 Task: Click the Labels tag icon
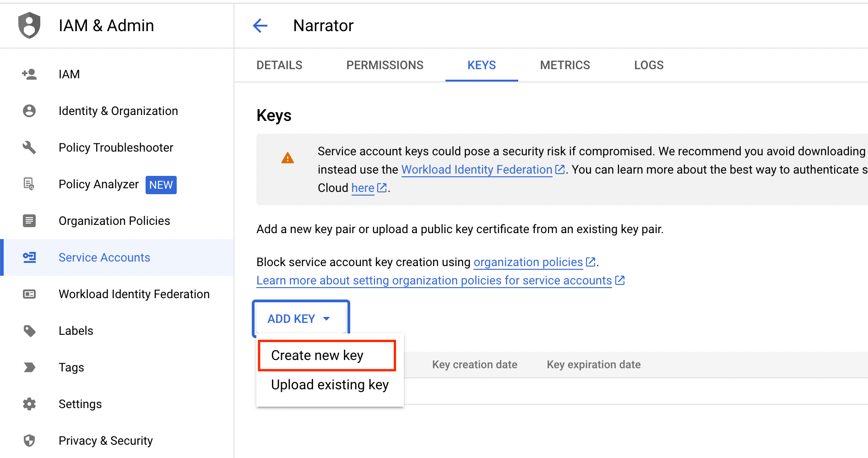[x=29, y=331]
